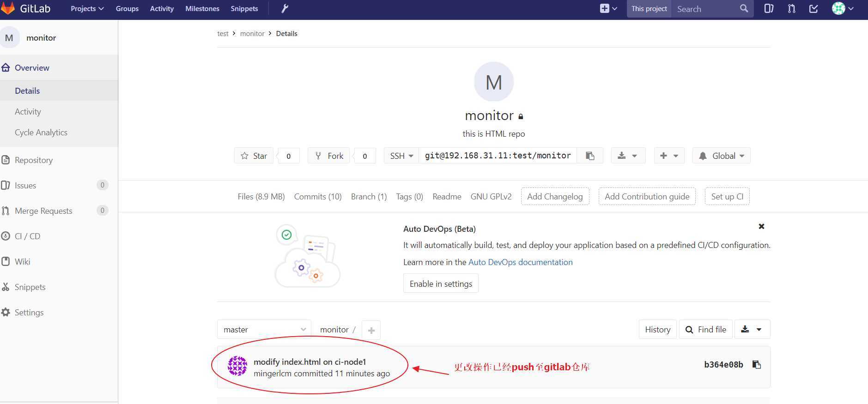Click Add Changelog button
This screenshot has height=404, width=868.
[555, 196]
